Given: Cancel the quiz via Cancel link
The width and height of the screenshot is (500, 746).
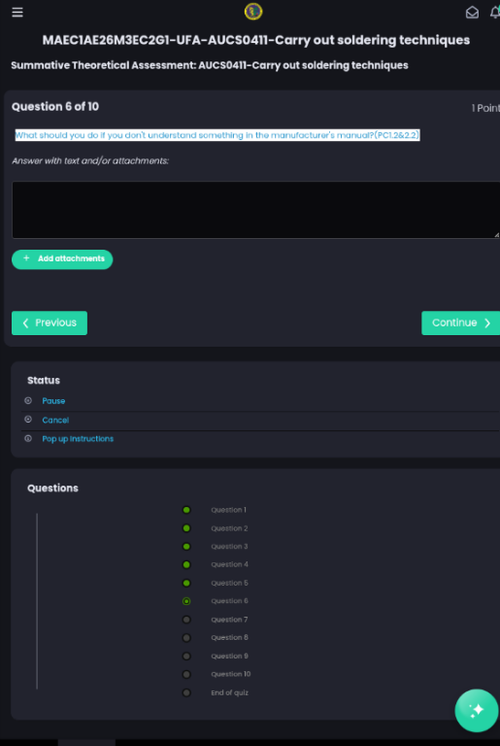Looking at the screenshot, I should [x=56, y=420].
